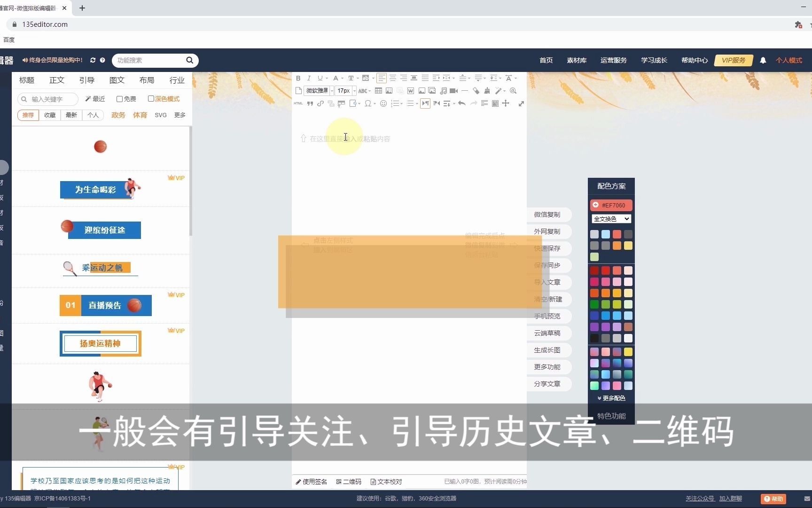Switch to the 图文 tab
Viewport: 812px width, 508px height.
click(117, 80)
